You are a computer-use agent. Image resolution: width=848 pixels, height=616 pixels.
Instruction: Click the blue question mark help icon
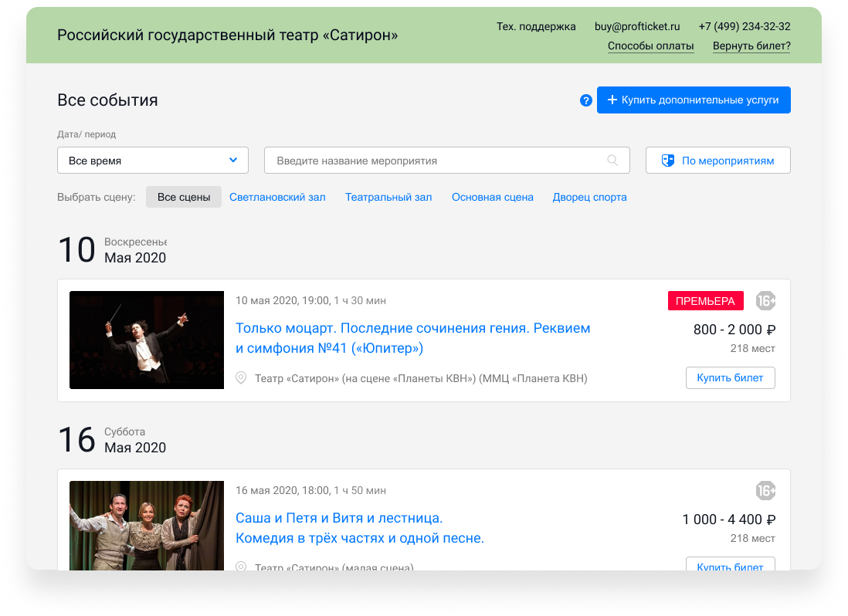(585, 100)
